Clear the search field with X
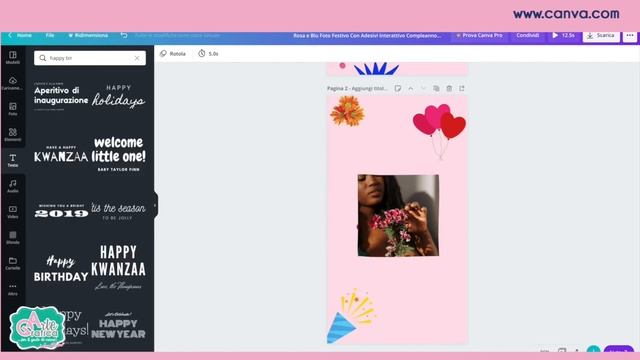This screenshot has height=360, width=640. pyautogui.click(x=137, y=58)
